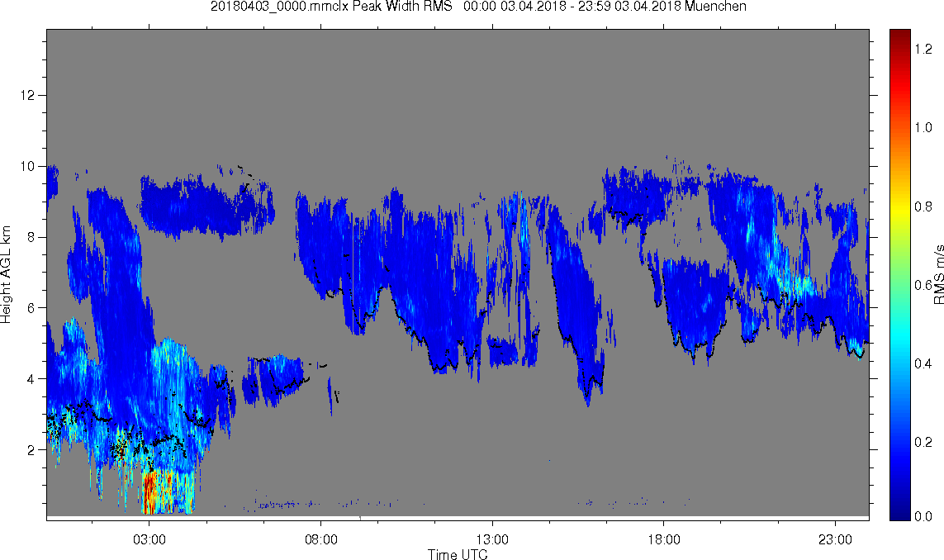
Task: Click the '13:00' time tick label
Action: point(492,539)
